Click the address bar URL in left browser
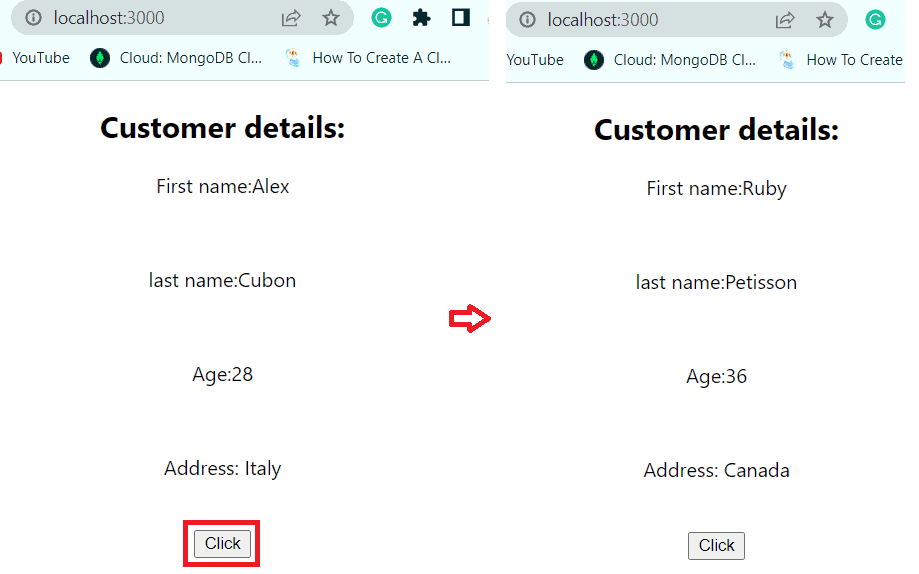Image resolution: width=919 pixels, height=574 pixels. click(x=109, y=18)
